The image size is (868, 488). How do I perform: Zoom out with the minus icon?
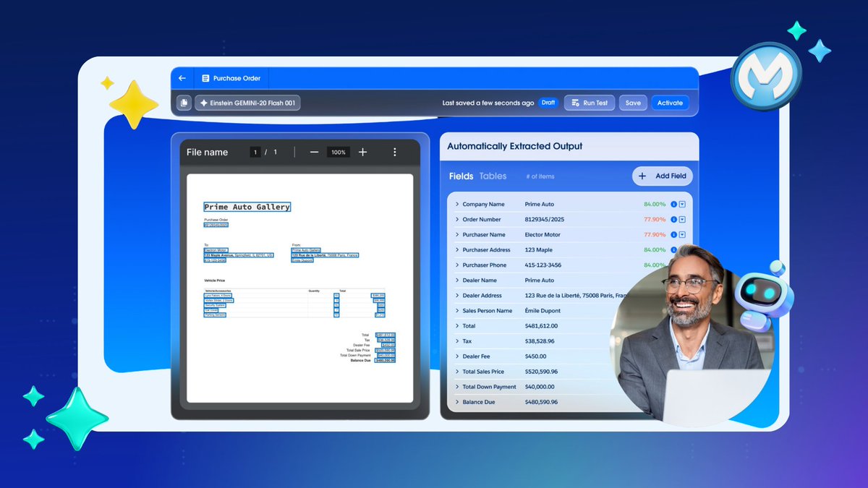(x=314, y=152)
